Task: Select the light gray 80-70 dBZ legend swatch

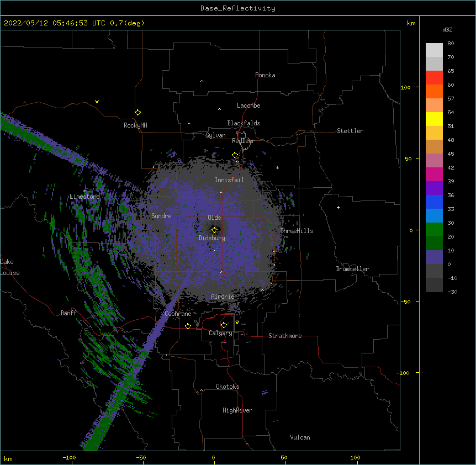Action: pyautogui.click(x=434, y=50)
